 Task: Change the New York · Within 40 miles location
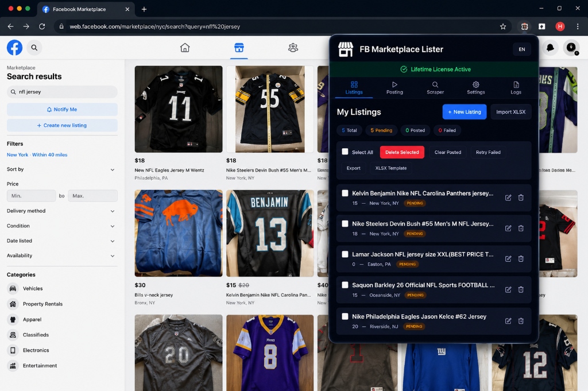point(37,155)
